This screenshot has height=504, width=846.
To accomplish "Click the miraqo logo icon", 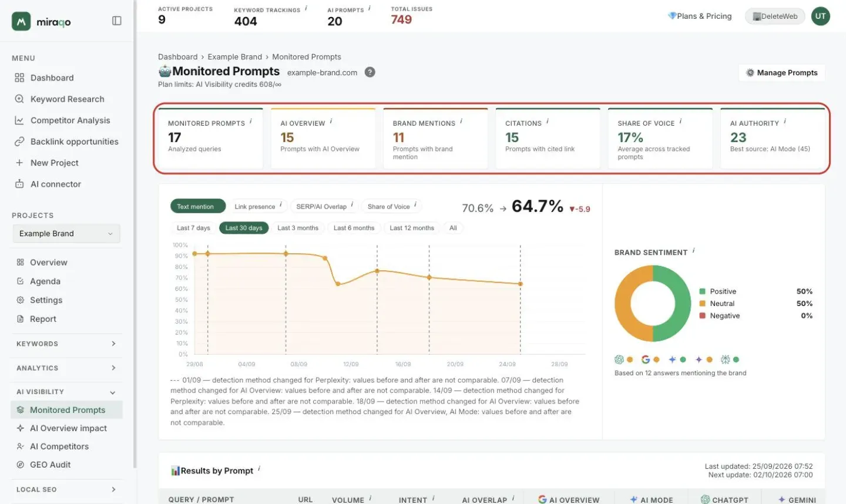I will 21,22.
